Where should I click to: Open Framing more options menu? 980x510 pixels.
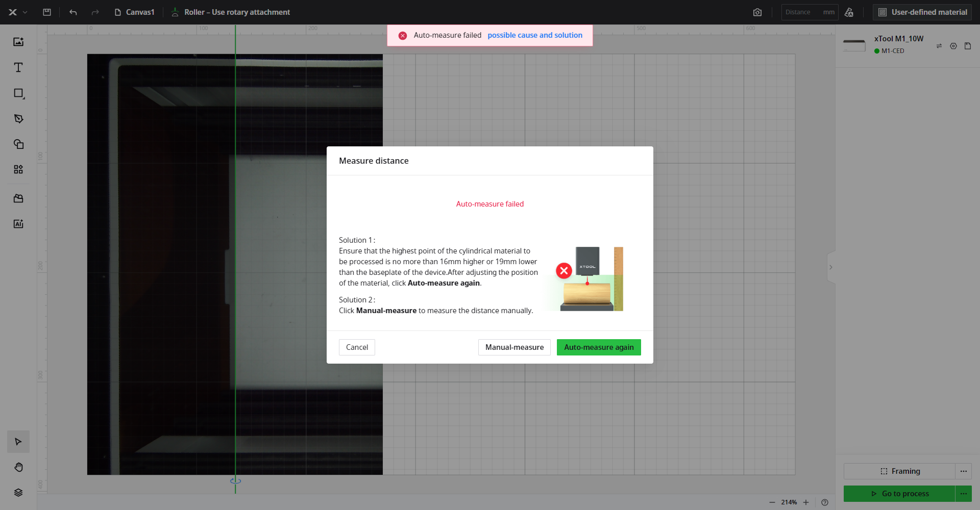[963, 471]
